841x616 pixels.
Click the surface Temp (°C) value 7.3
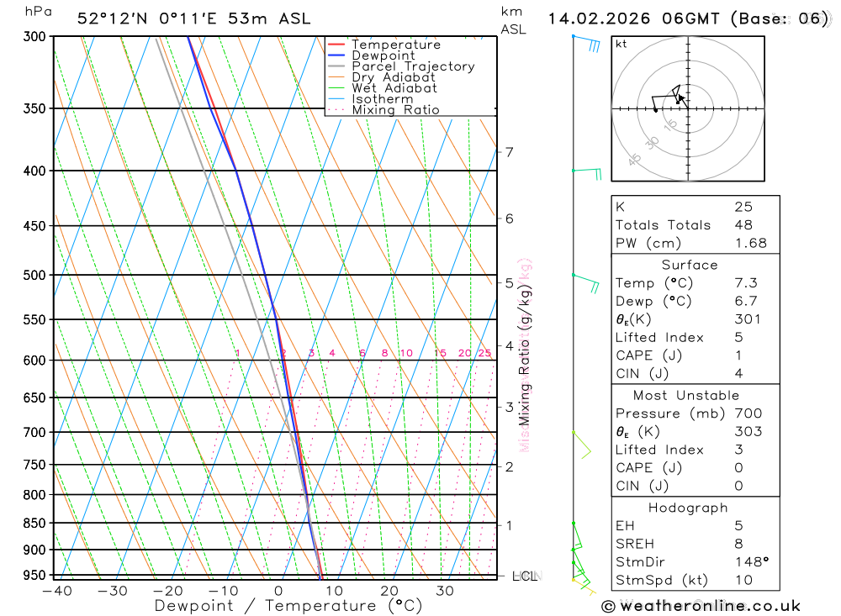pos(746,283)
